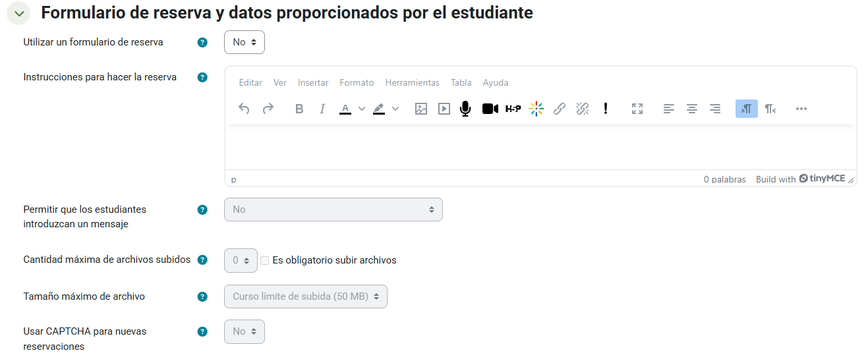
Task: Collapse the 'Formulario de reserva' section chevron
Action: [x=19, y=13]
